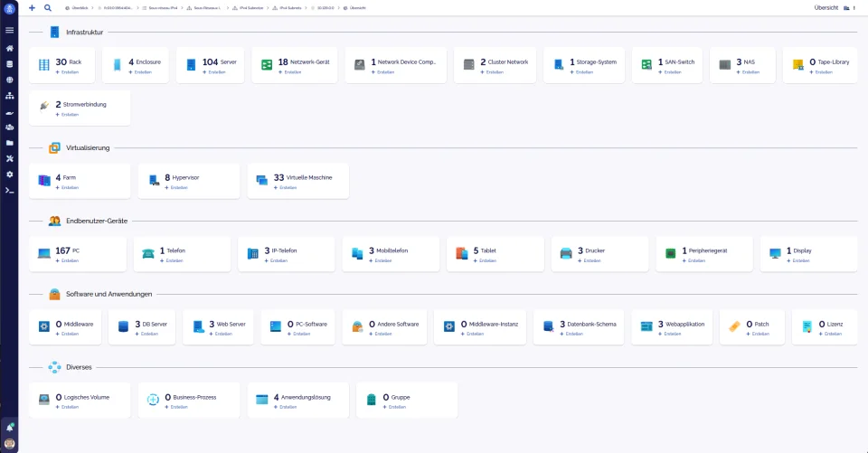Click Erstellen under Webapplikation
The image size is (868, 453).
670,334
